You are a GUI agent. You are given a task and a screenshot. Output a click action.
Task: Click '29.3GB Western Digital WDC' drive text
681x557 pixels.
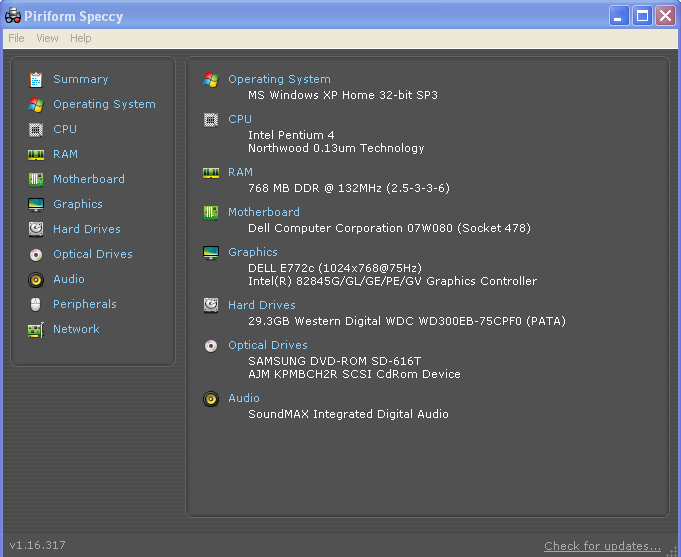point(330,321)
